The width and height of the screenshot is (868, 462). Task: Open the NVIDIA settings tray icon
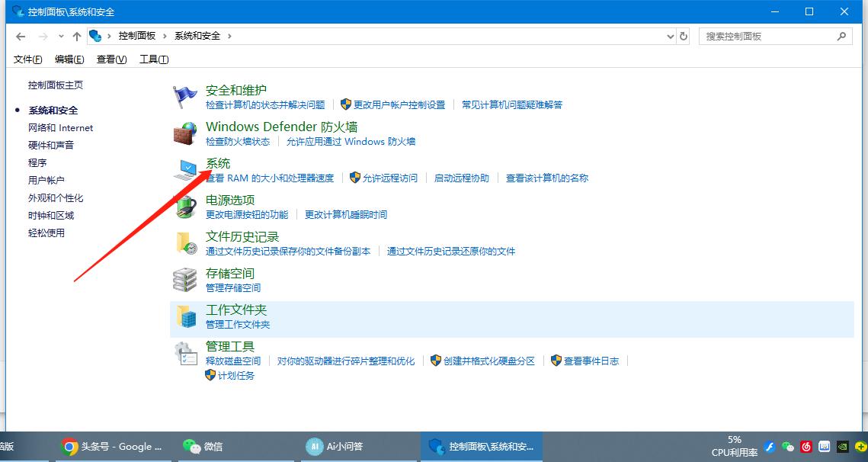pyautogui.click(x=841, y=446)
